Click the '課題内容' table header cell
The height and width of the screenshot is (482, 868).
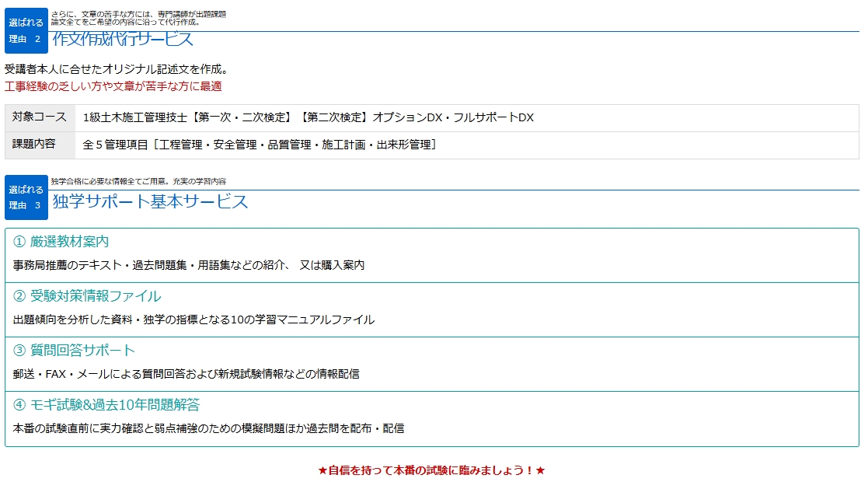[x=40, y=145]
